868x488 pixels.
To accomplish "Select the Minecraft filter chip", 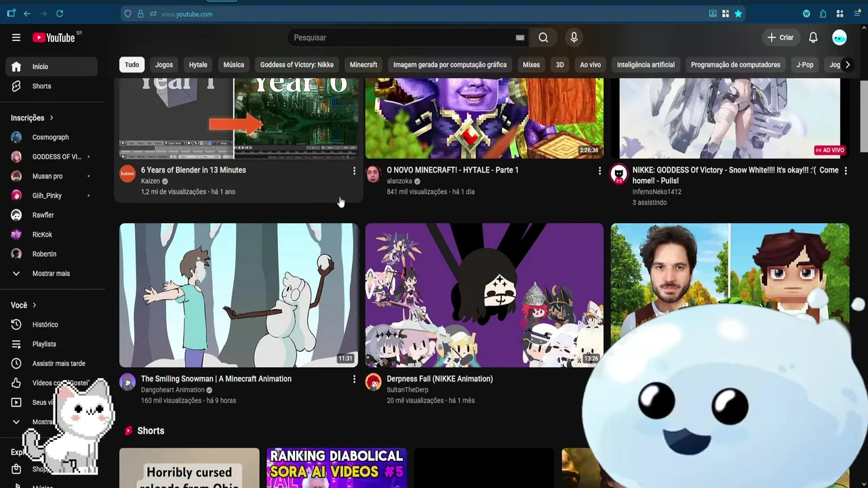I will coord(363,64).
